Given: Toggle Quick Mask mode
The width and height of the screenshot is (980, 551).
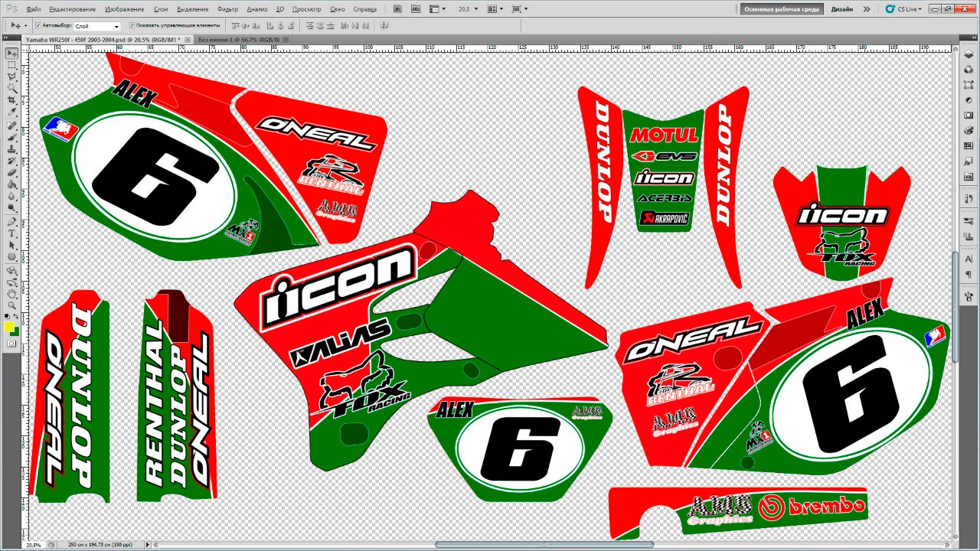Looking at the screenshot, I should pyautogui.click(x=12, y=344).
